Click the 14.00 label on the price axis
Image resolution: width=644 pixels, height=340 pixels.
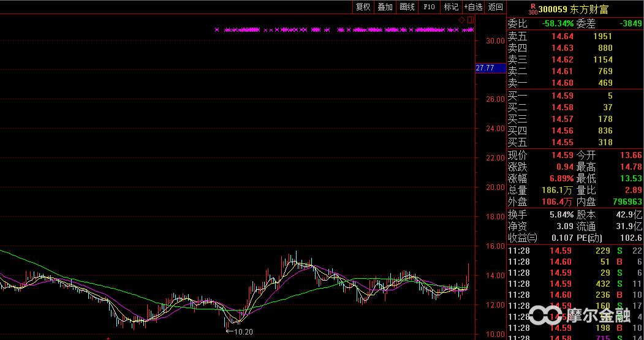(x=495, y=276)
